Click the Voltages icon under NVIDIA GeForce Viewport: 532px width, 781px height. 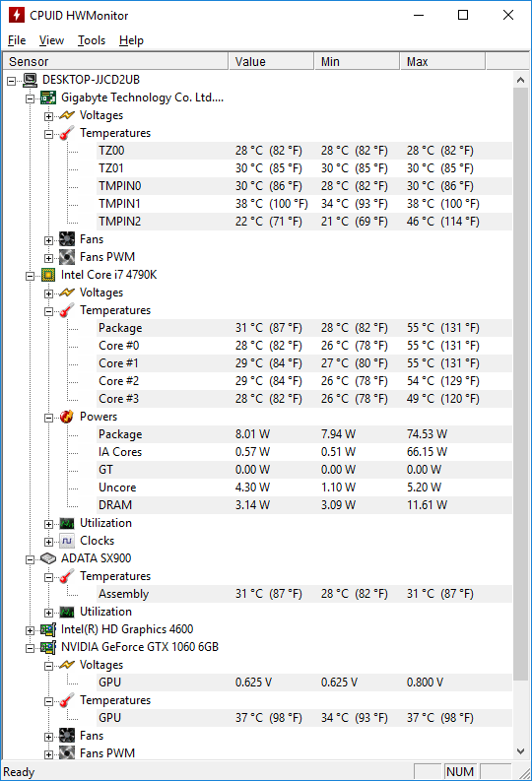[x=67, y=665]
